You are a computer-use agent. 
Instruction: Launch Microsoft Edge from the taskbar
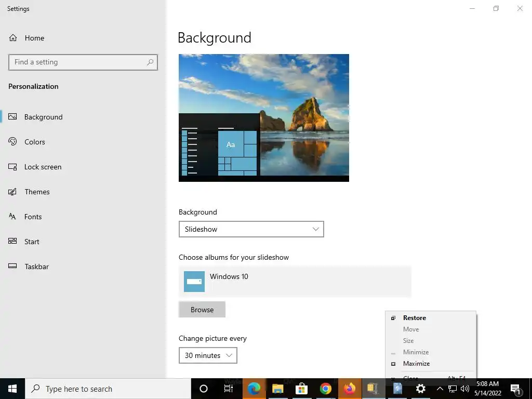click(254, 389)
